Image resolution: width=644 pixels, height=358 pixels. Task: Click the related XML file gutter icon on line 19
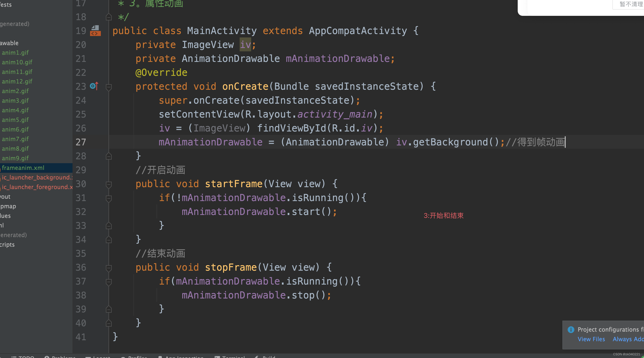(95, 31)
